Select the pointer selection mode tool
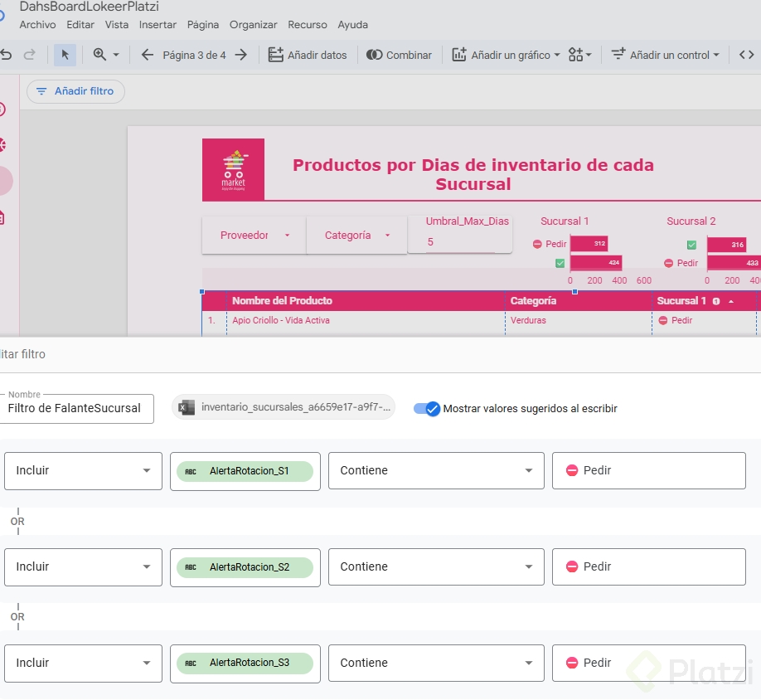The image size is (761, 700). pos(65,55)
